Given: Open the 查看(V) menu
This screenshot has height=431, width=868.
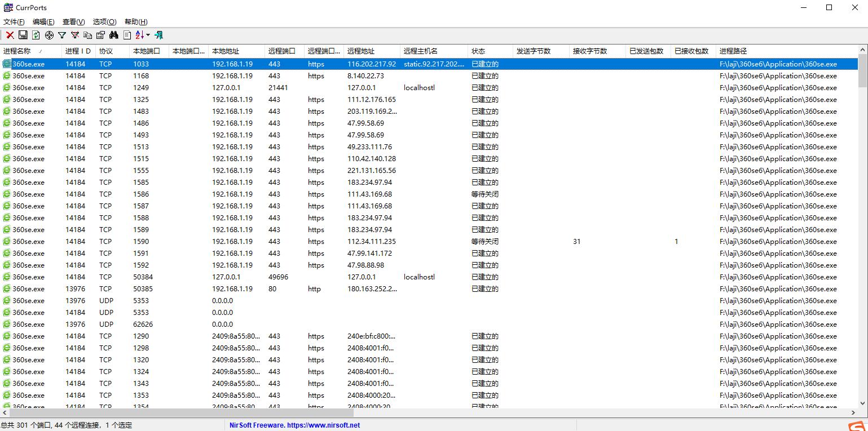Looking at the screenshot, I should pyautogui.click(x=73, y=21).
